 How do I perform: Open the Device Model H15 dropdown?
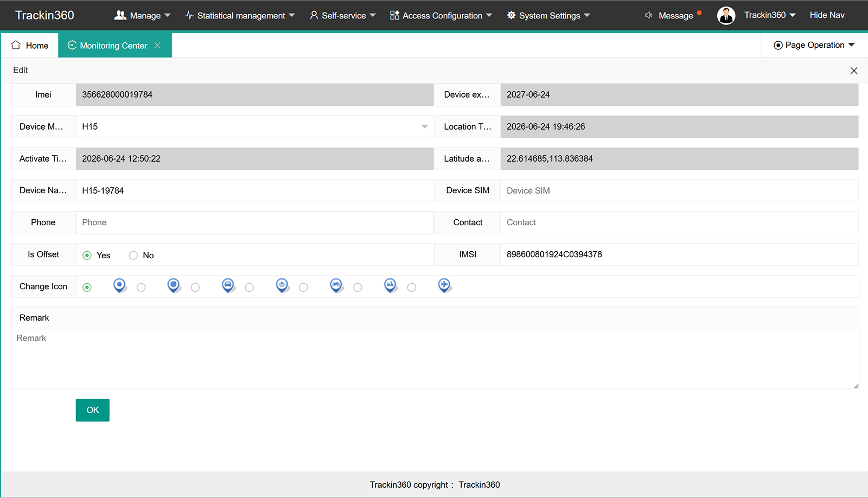click(x=254, y=126)
